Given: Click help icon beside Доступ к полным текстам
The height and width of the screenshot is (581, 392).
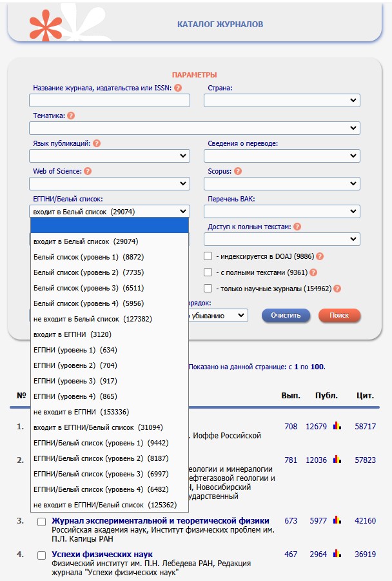Looking at the screenshot, I should pyautogui.click(x=297, y=227).
